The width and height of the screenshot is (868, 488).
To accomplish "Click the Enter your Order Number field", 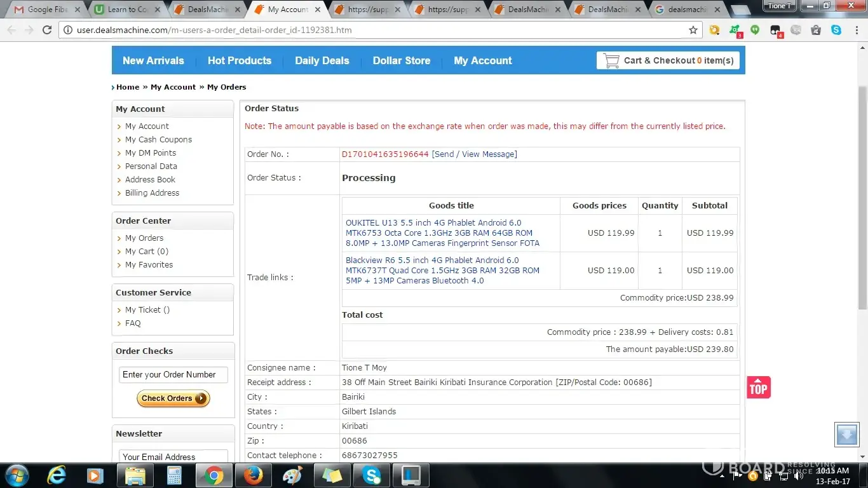I will [173, 375].
